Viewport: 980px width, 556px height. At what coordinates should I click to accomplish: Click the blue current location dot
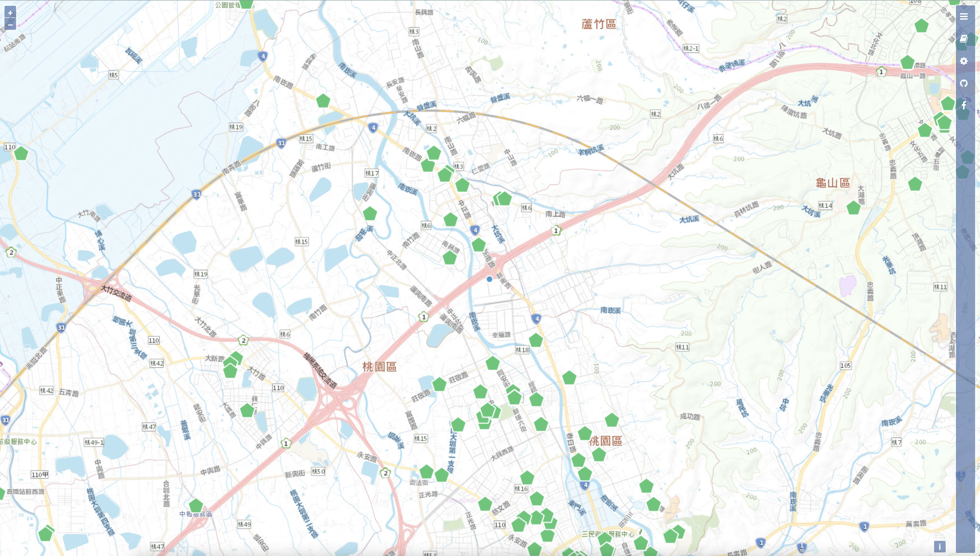pyautogui.click(x=489, y=279)
